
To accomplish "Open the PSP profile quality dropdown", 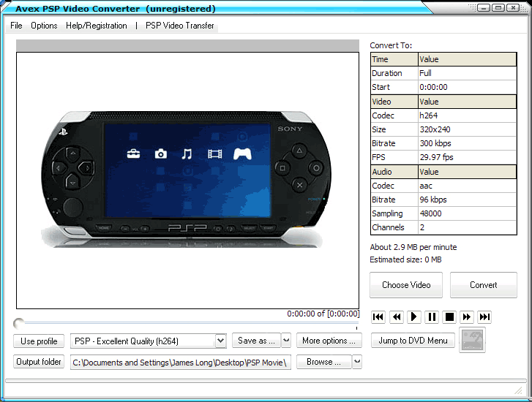I will pos(220,341).
